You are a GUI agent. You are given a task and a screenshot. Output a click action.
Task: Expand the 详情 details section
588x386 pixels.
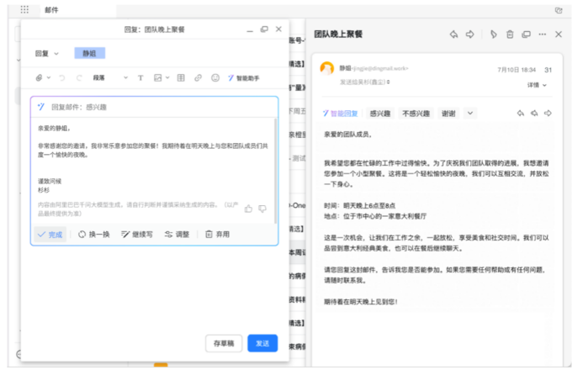coord(536,85)
